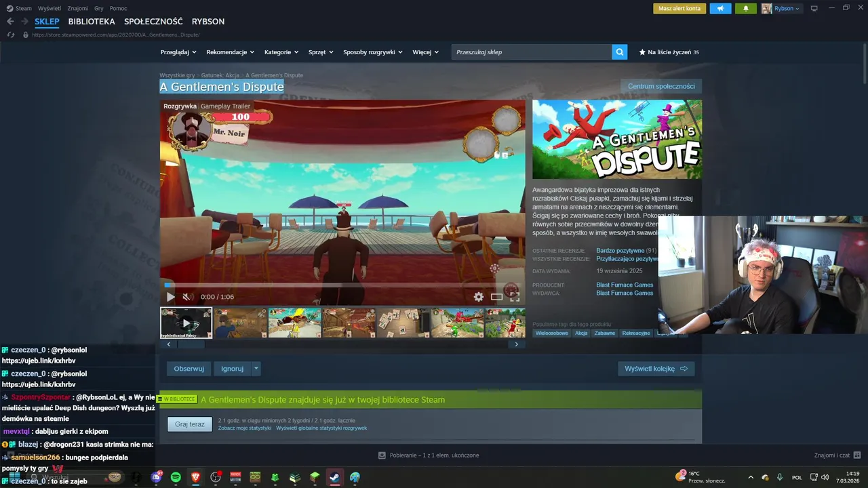
Task: Click the arrow on Wyświetl kolejkę
Action: [684, 369]
